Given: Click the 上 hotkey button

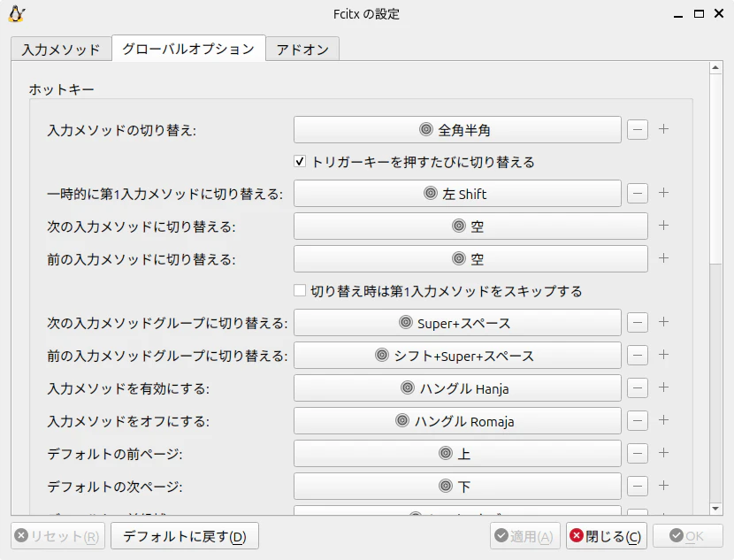Looking at the screenshot, I should (x=457, y=454).
